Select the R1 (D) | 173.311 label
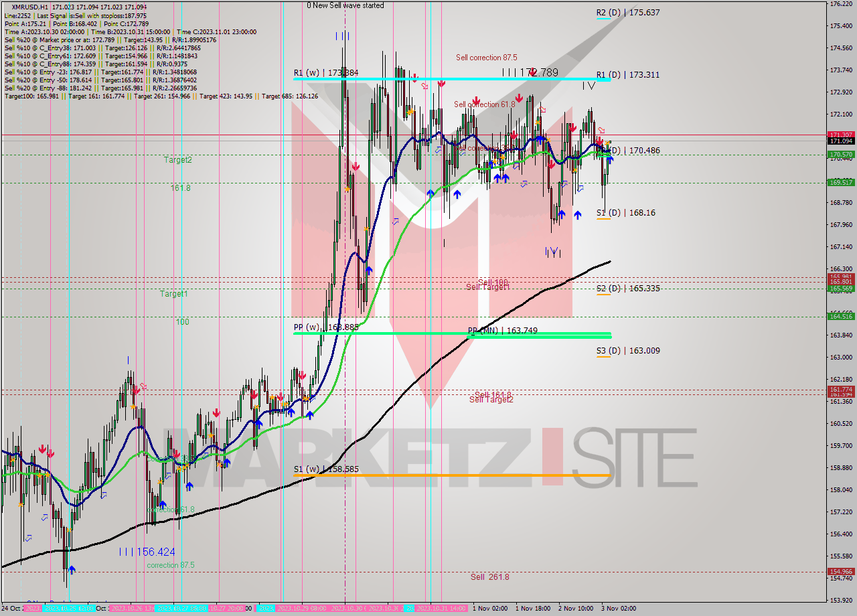Screen dimensions: 857x616 pos(628,75)
